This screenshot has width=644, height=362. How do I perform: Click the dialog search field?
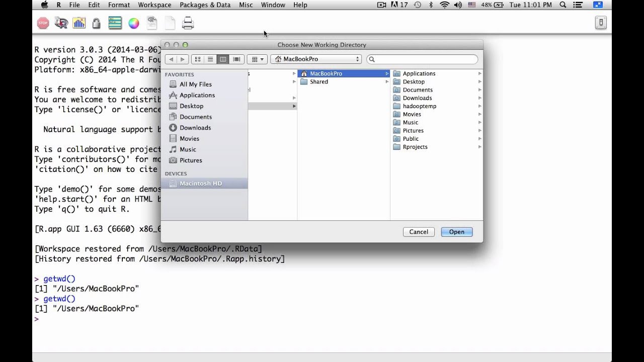coord(422,59)
